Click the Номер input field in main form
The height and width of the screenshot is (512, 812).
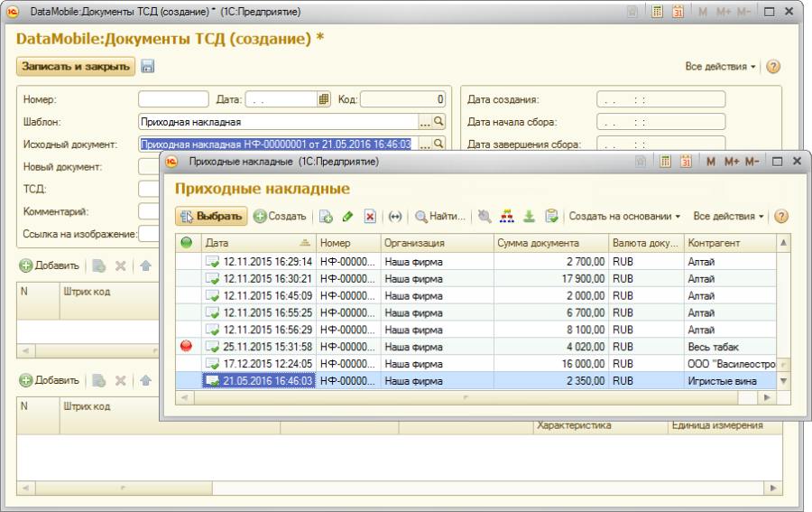(173, 99)
